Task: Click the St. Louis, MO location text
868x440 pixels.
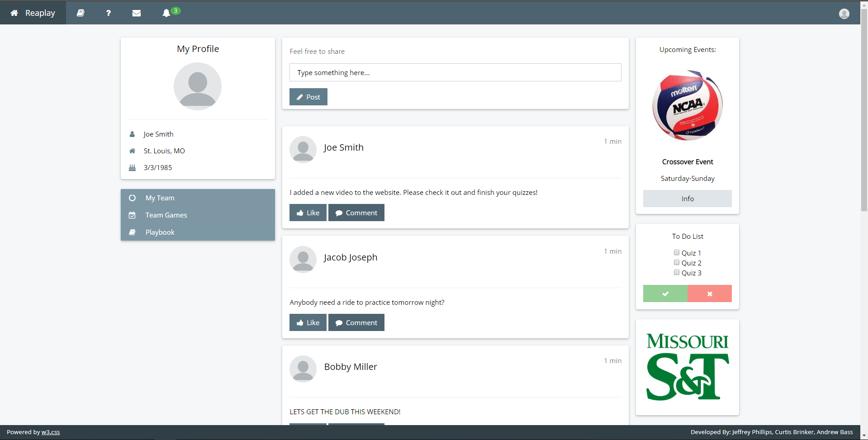Action: (164, 151)
